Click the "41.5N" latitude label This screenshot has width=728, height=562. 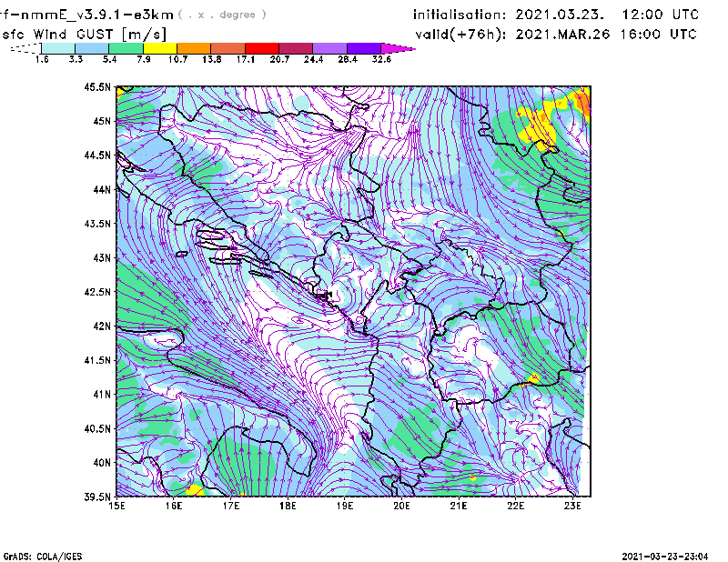97,360
